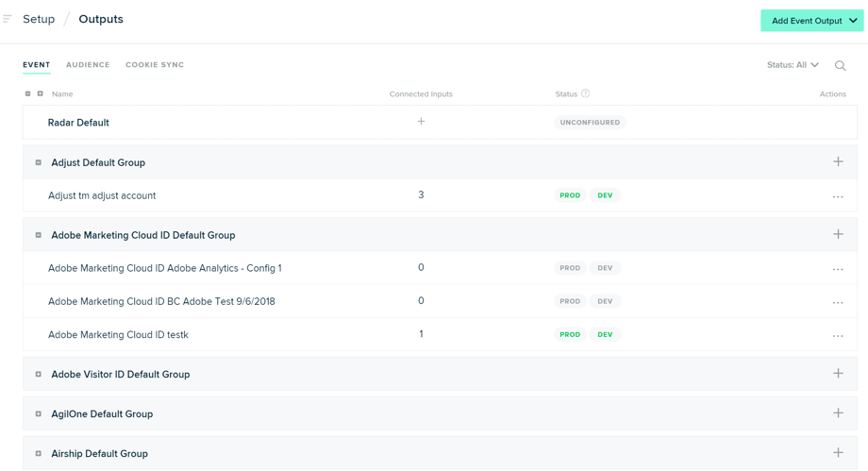The width and height of the screenshot is (868, 471).
Task: Switch to the Audience tab
Action: (x=88, y=65)
